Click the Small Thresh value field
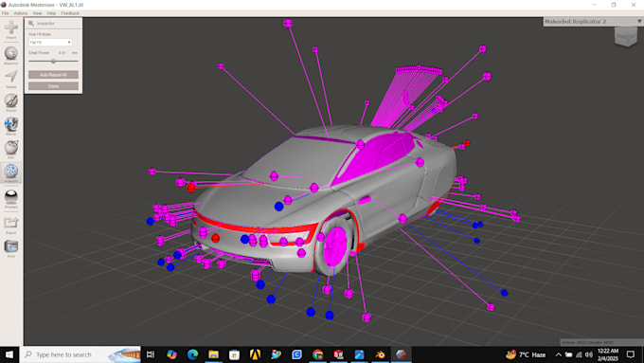The image size is (644, 363). [62, 53]
